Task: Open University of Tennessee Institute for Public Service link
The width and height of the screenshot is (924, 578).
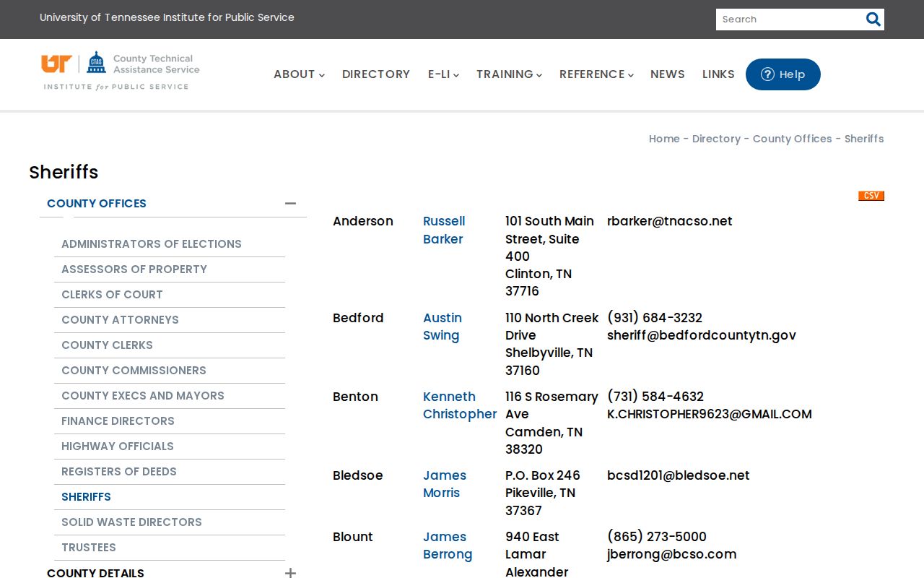Action: pyautogui.click(x=167, y=17)
